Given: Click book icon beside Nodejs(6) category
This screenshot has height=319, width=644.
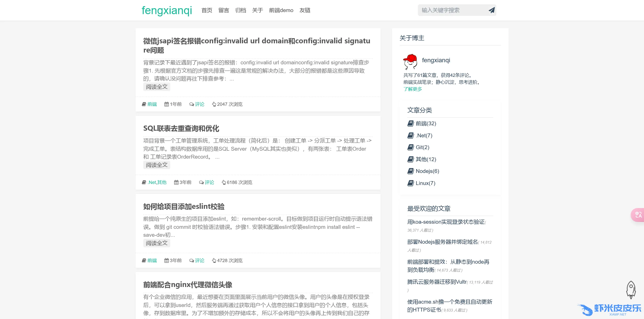Looking at the screenshot, I should coord(410,171).
